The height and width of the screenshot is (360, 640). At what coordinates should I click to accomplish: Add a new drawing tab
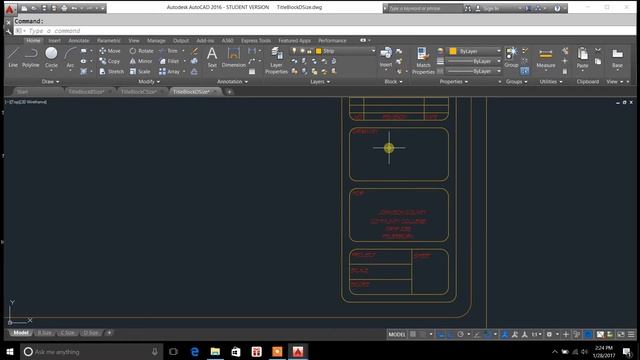point(229,92)
